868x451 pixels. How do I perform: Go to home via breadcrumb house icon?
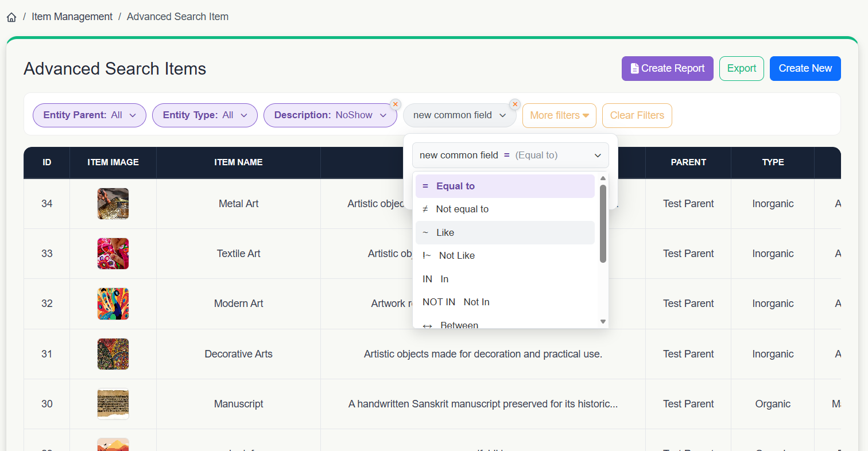[x=11, y=17]
